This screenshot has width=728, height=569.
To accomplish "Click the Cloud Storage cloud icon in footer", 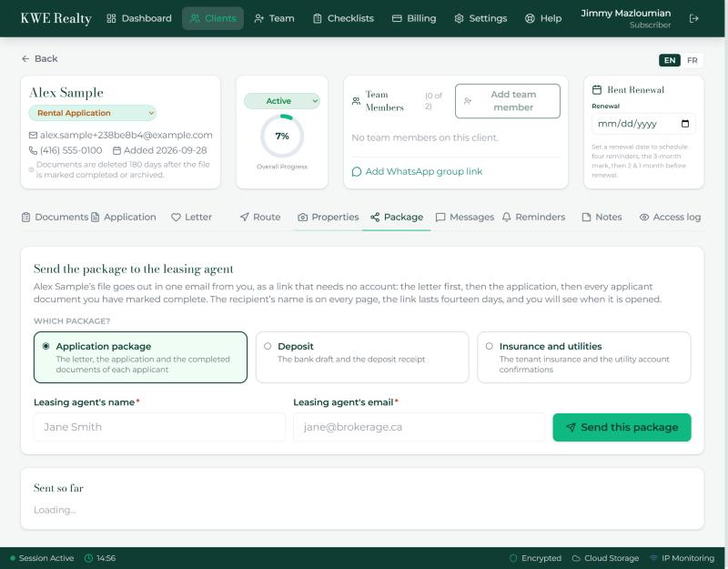I will 576,558.
